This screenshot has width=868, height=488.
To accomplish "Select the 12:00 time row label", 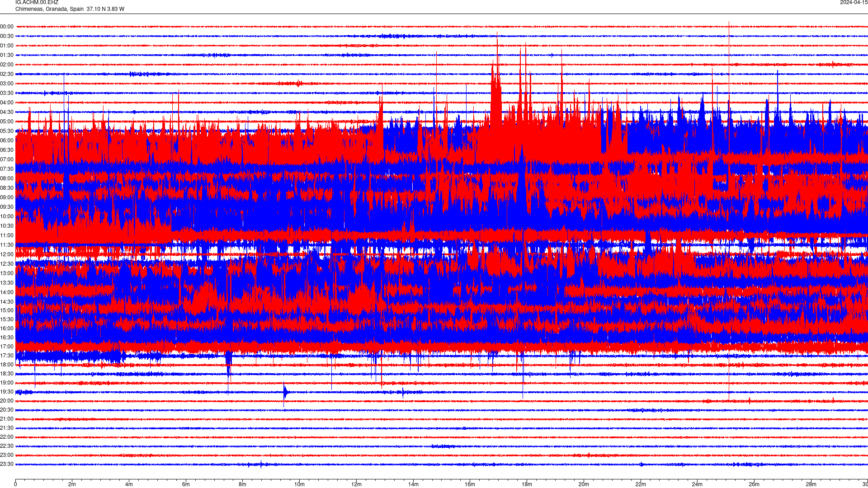I will pyautogui.click(x=7, y=254).
